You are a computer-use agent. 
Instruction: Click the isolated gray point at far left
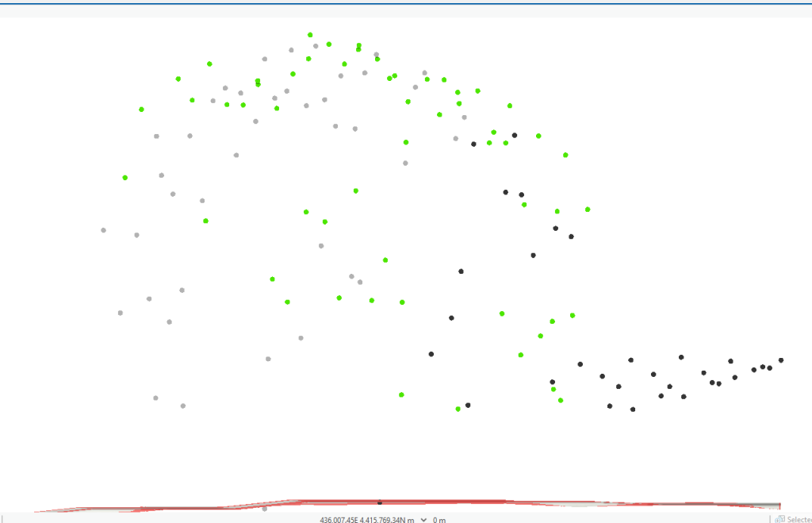tap(101, 229)
